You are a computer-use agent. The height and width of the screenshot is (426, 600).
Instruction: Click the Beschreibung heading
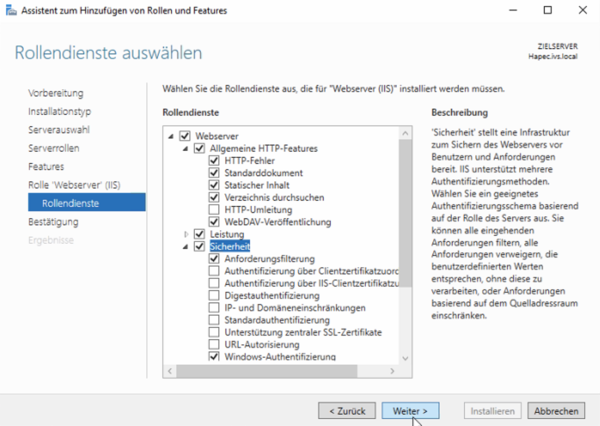(460, 112)
